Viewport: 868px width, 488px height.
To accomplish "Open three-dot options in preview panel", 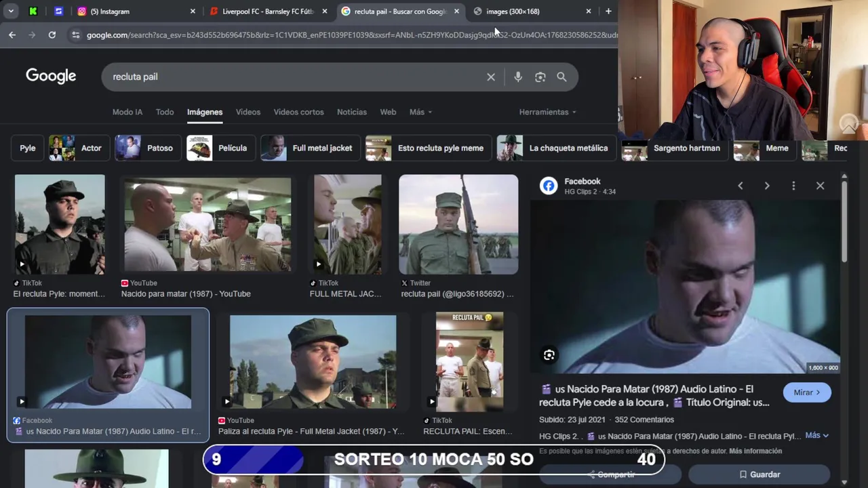I will pyautogui.click(x=793, y=186).
